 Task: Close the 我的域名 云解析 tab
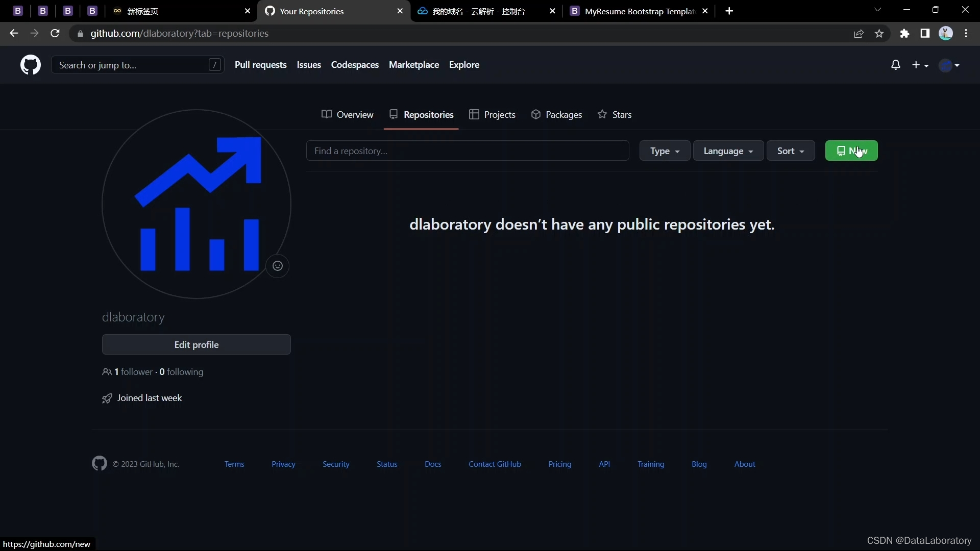552,11
